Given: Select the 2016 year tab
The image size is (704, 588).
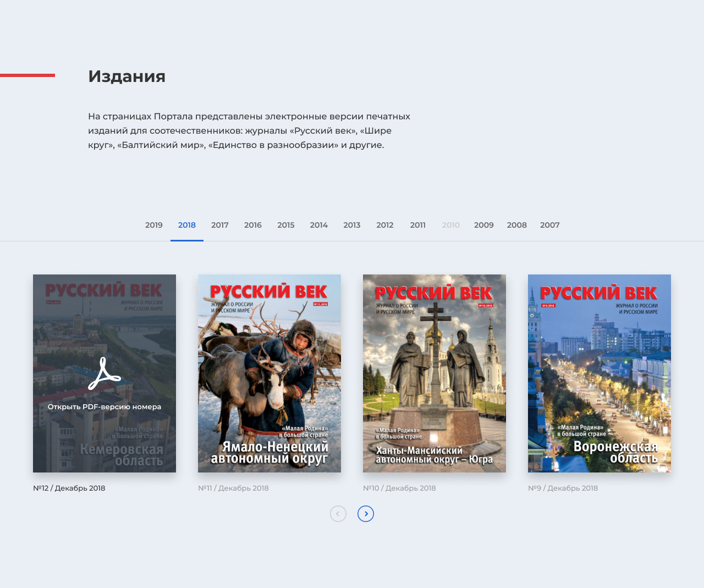Looking at the screenshot, I should 253,225.
